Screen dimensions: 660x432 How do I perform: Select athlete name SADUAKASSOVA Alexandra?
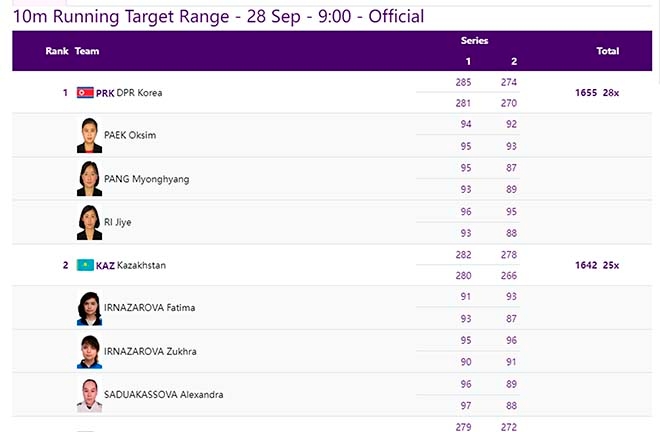click(164, 395)
